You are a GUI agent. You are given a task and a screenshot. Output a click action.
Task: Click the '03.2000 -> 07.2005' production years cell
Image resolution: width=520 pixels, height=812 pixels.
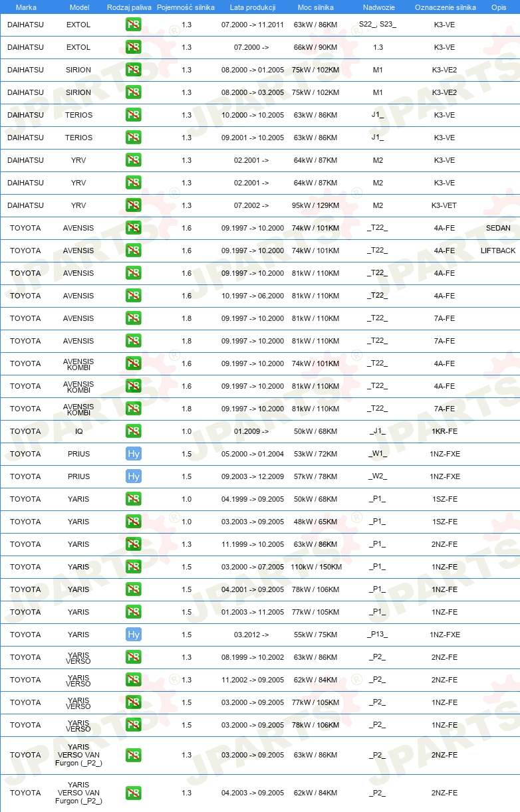[253, 567]
